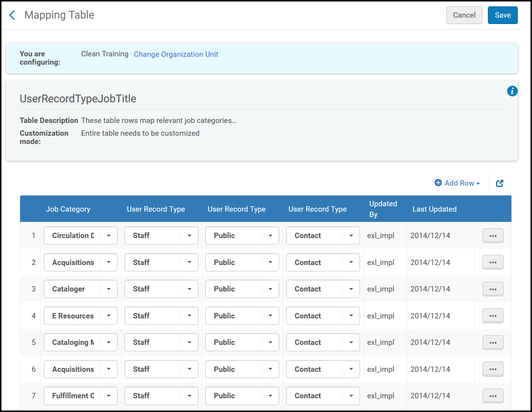Screen dimensions: 532x412
Task: Open row 1 Staff record type dropdown
Action: click(161, 236)
